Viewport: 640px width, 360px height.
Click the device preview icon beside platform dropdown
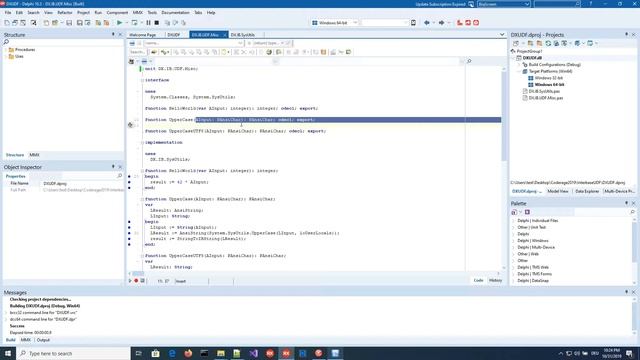click(413, 23)
